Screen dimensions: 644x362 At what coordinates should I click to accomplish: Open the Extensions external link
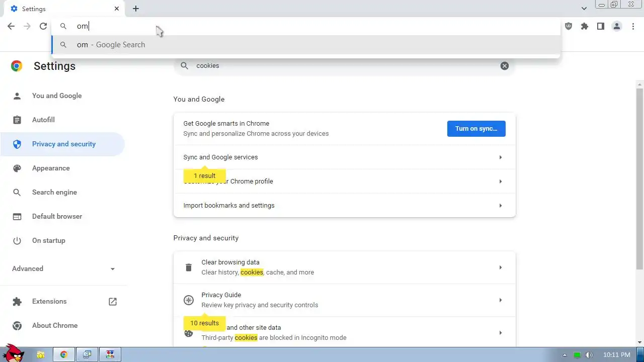pos(113,301)
